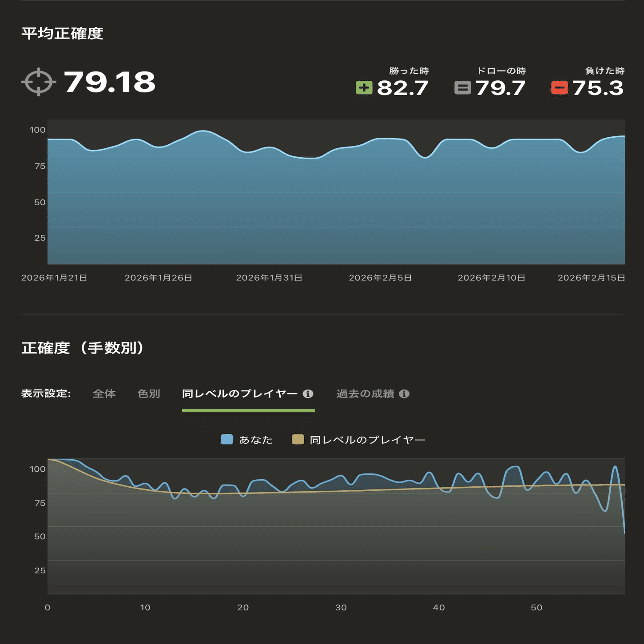
Task: Click the move number 40 axis label
Action: tap(439, 608)
